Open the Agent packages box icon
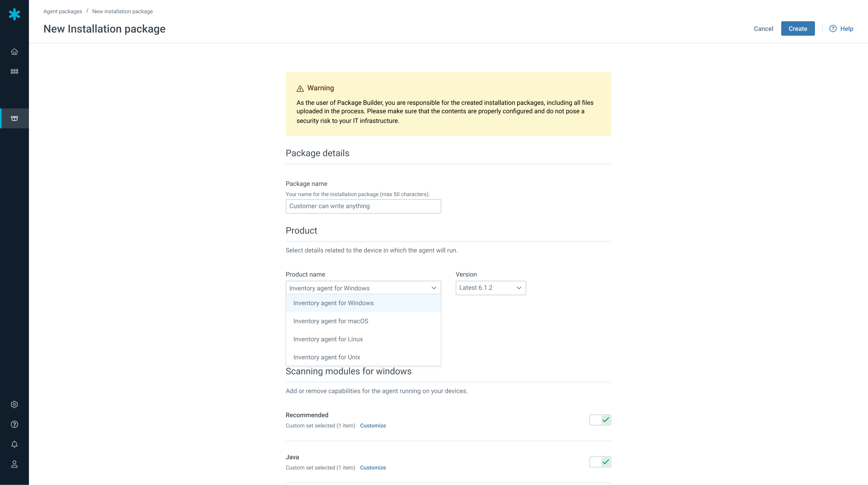 tap(14, 118)
